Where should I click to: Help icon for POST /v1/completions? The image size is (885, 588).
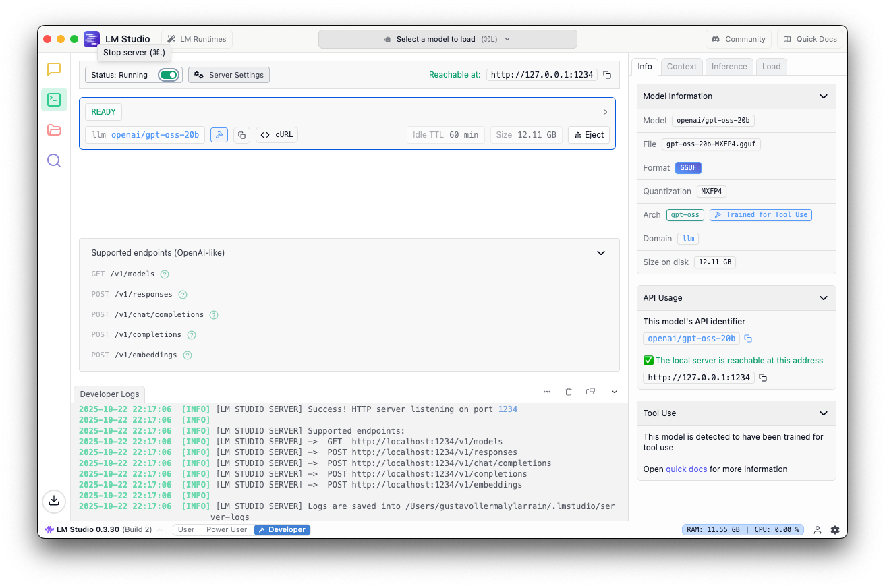pos(192,335)
